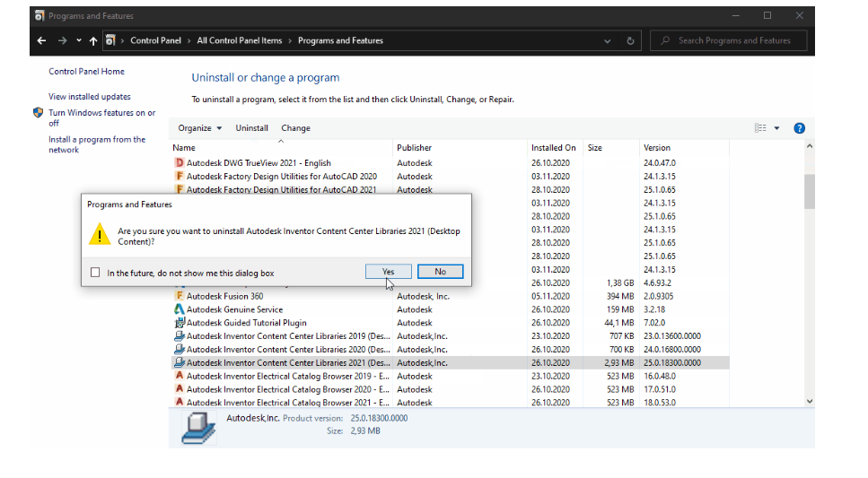
Task: Click the scrollbar up arrow
Action: (810, 146)
